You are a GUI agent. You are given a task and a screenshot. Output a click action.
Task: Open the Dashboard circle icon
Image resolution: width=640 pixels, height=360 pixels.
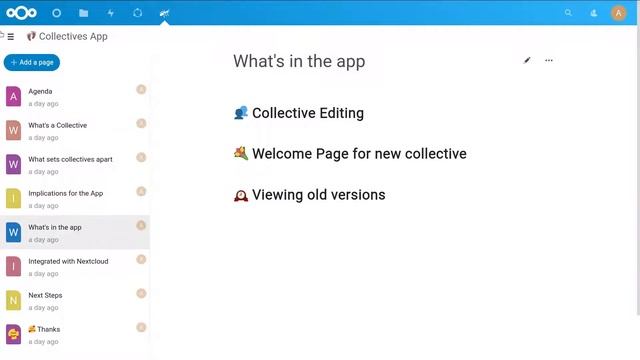(x=57, y=13)
